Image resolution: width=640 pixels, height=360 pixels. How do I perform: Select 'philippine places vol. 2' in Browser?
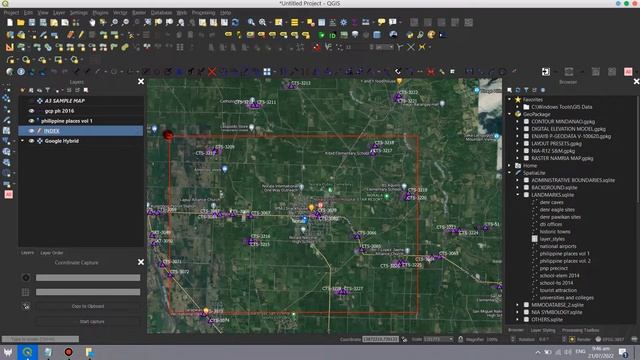[x=565, y=261]
